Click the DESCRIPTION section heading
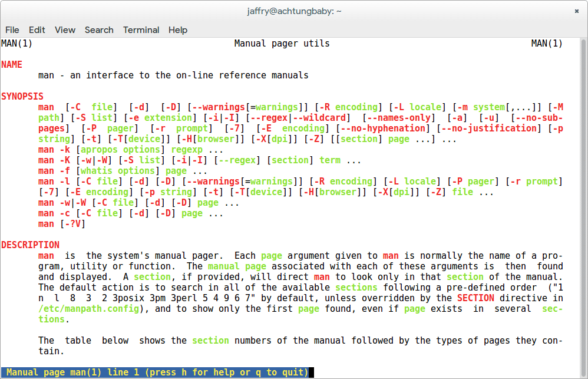The height and width of the screenshot is (379, 588). click(30, 245)
